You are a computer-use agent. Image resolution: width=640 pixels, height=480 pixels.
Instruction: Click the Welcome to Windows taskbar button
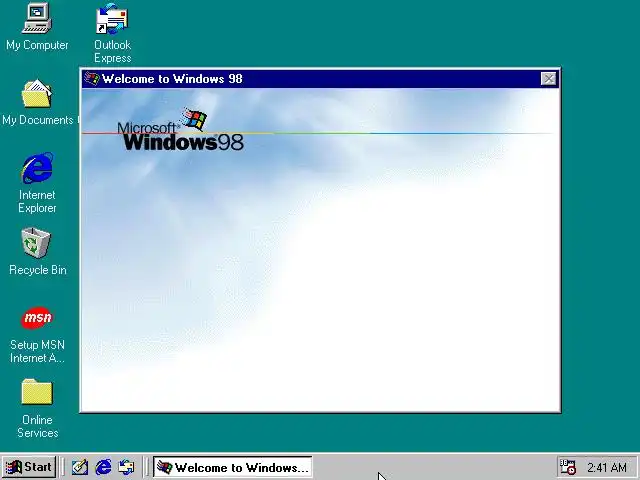[233, 467]
